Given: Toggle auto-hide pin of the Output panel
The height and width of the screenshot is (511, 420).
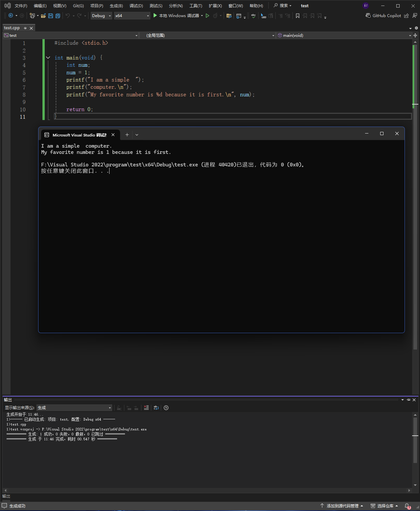Looking at the screenshot, I should (x=408, y=400).
